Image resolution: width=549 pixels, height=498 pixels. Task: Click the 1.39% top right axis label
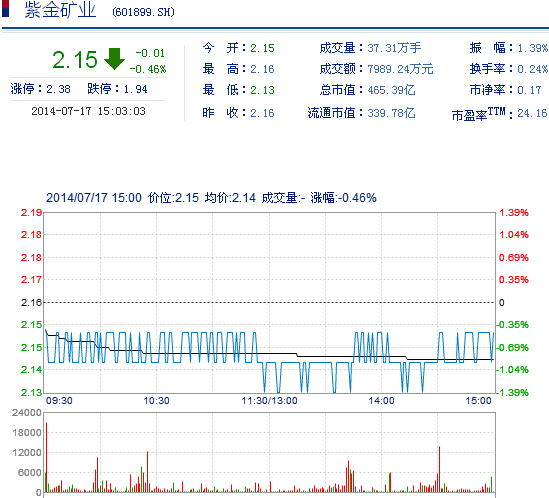(x=514, y=213)
